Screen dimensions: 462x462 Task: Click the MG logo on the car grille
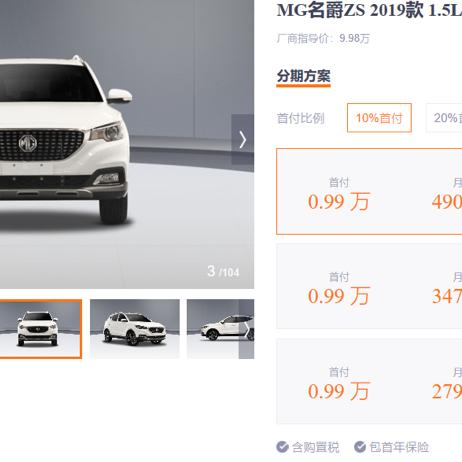pos(28,144)
